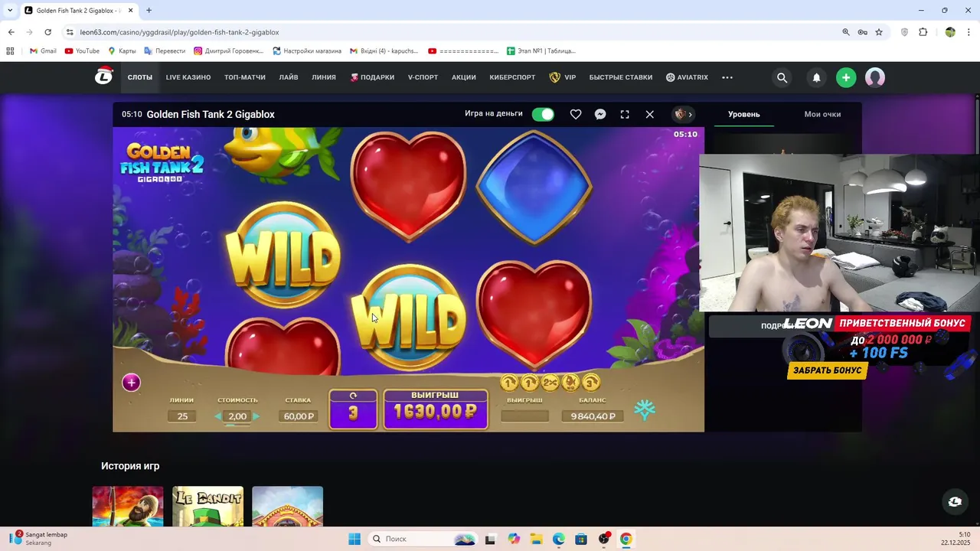The width and height of the screenshot is (980, 551).
Task: Increase coin value with right arrow
Action: click(256, 416)
